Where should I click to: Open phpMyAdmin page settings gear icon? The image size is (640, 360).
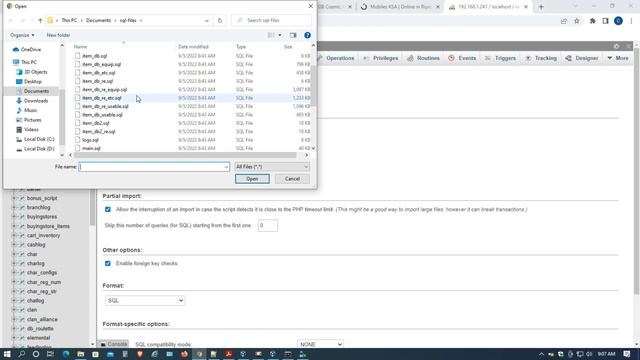(x=616, y=46)
